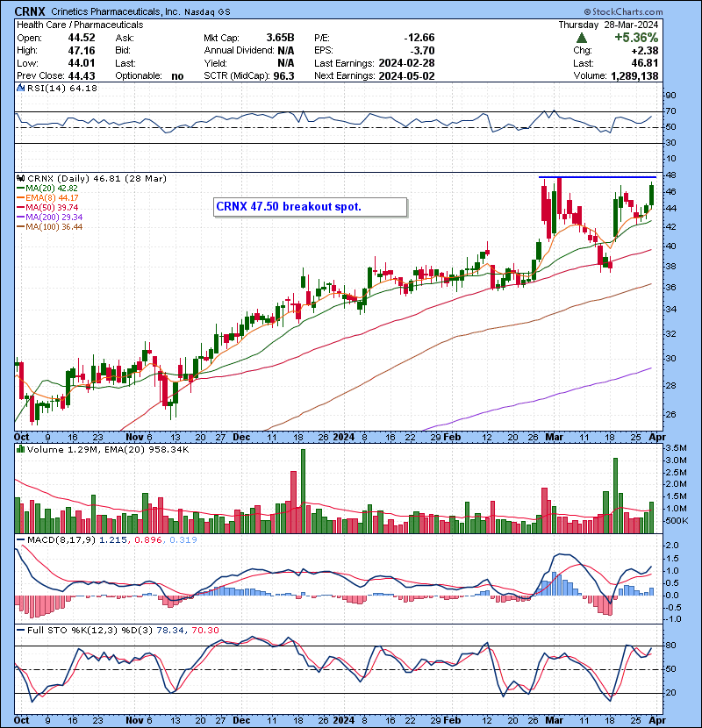Screen dimensions: 702x728
Task: Select the header Last price 46.81
Action: click(645, 63)
